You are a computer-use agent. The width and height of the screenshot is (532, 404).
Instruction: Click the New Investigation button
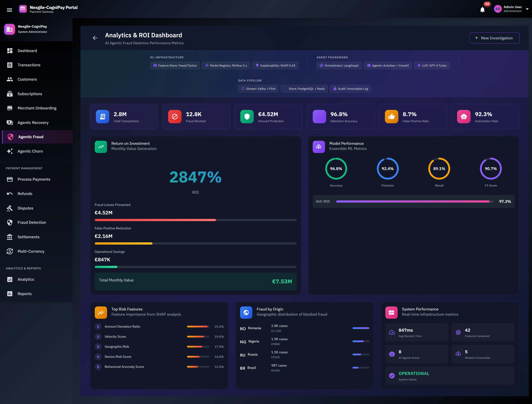tap(494, 38)
